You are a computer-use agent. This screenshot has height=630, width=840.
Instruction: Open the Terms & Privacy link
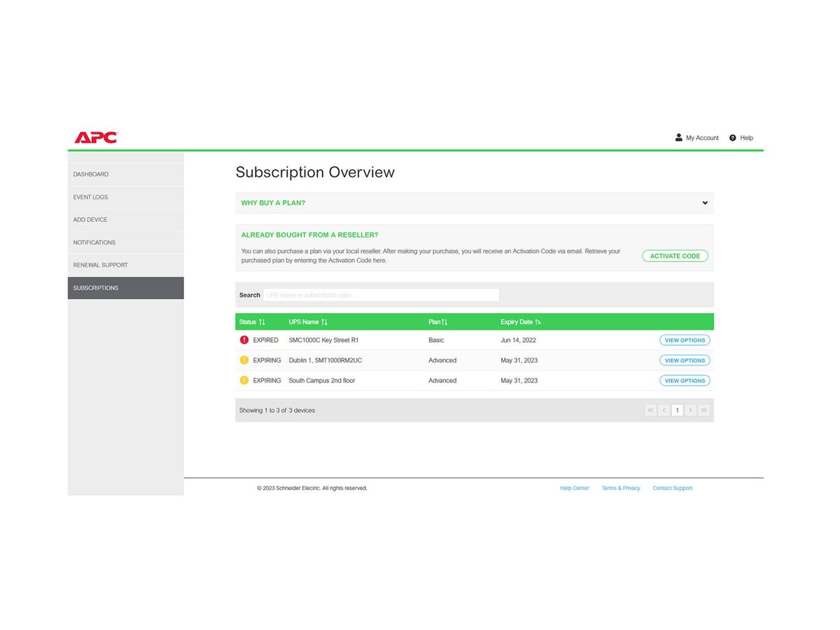[620, 488]
